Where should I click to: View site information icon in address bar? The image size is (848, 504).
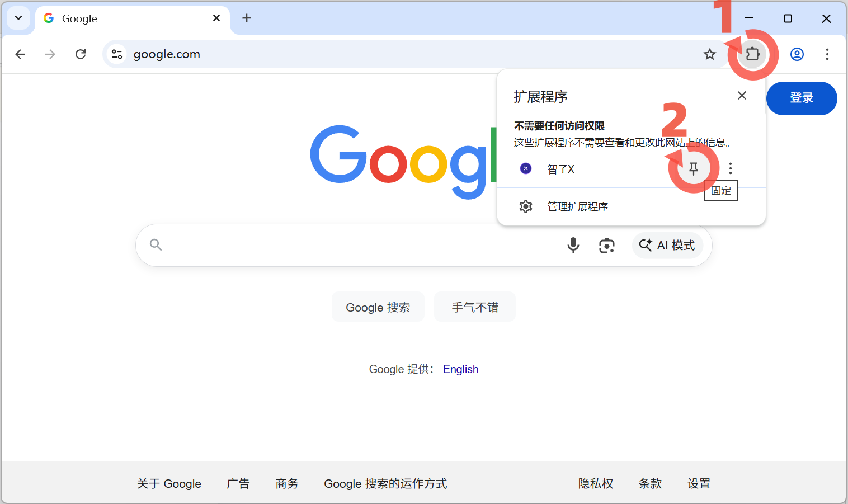pyautogui.click(x=117, y=54)
